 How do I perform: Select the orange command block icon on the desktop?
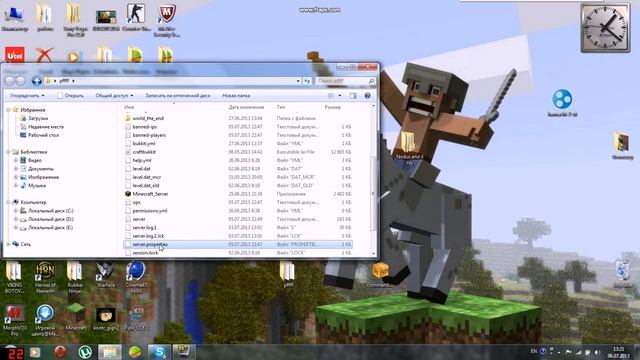(x=380, y=275)
